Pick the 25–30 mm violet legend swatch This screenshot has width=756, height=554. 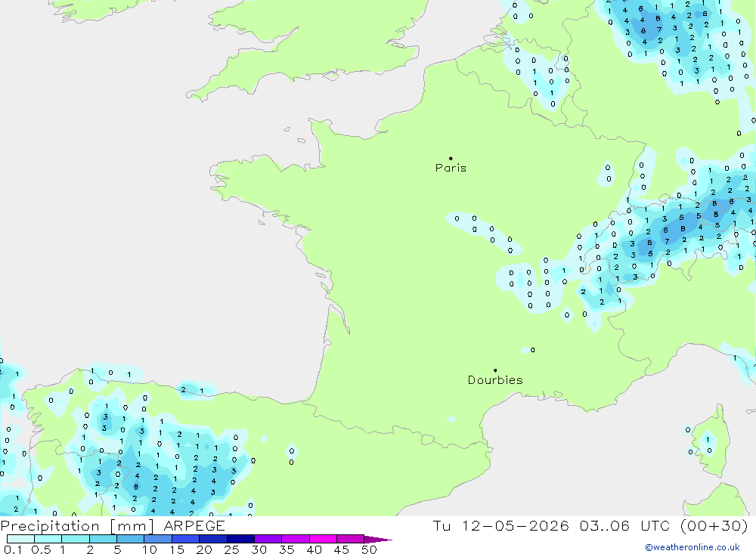pos(240,539)
